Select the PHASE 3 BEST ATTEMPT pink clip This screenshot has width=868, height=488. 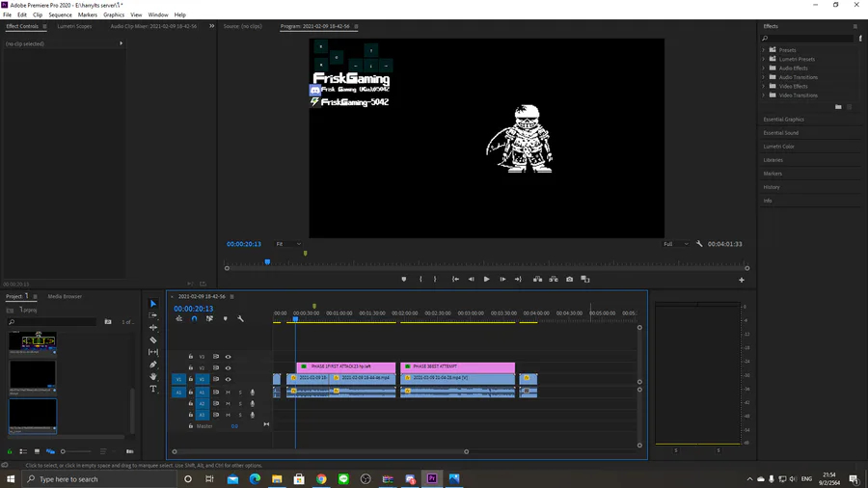(458, 366)
